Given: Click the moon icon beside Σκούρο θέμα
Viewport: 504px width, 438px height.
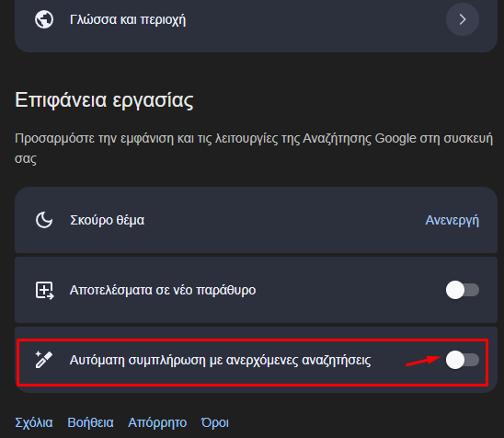Looking at the screenshot, I should 44,220.
